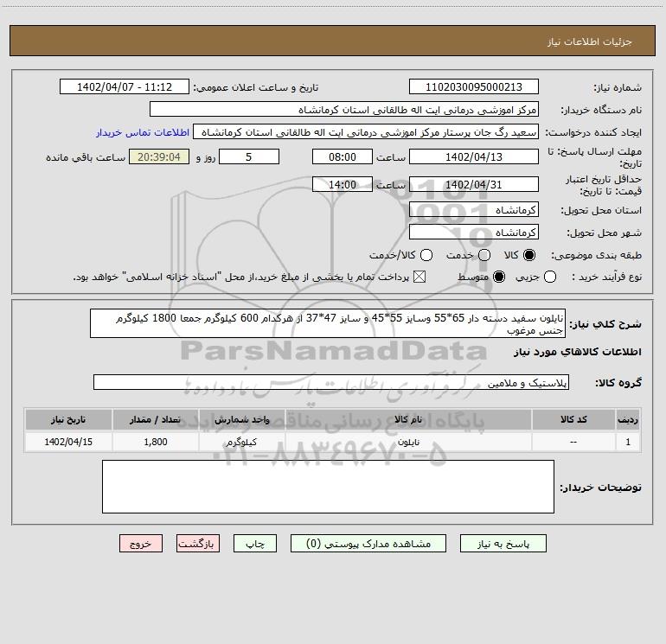Click the نام کالا column header
Screen dimensions: 666x644
(408, 419)
